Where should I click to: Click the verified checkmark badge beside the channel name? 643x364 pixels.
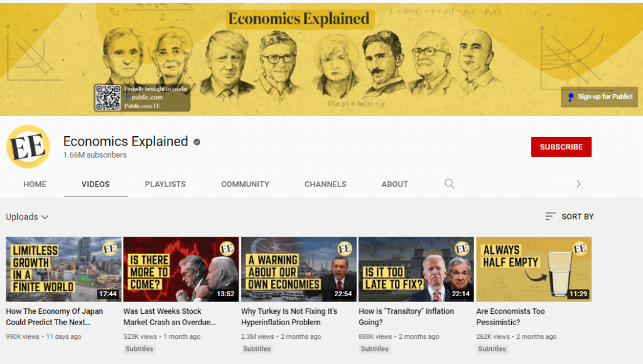click(x=197, y=142)
